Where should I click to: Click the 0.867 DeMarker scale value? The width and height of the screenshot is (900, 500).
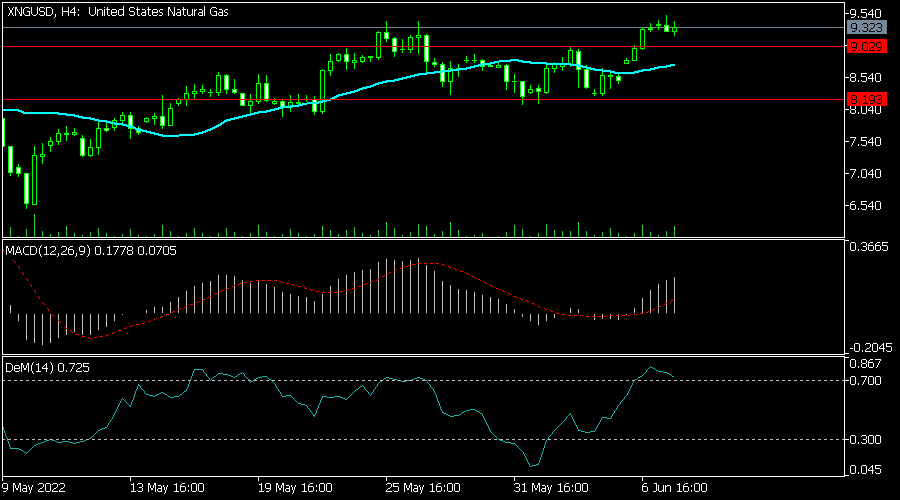tap(865, 364)
